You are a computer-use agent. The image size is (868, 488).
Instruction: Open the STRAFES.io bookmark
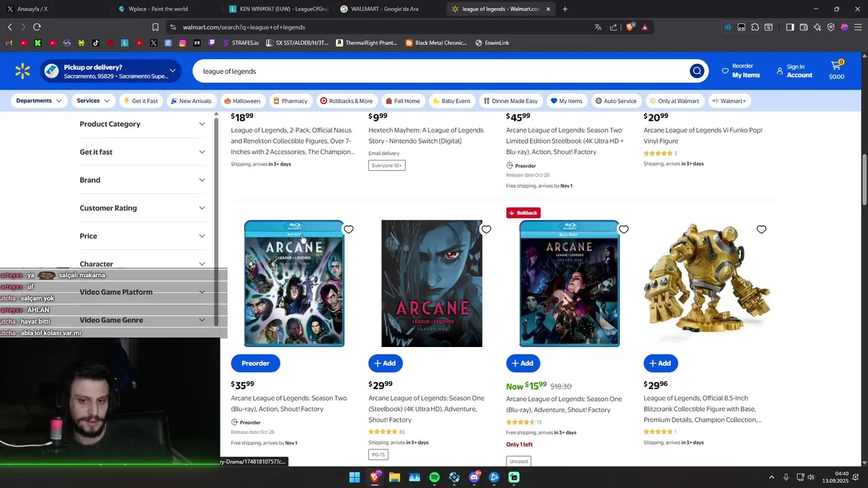239,43
